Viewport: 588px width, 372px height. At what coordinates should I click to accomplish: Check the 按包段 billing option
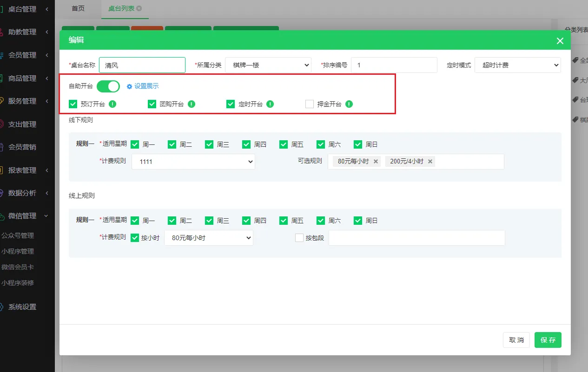point(299,238)
